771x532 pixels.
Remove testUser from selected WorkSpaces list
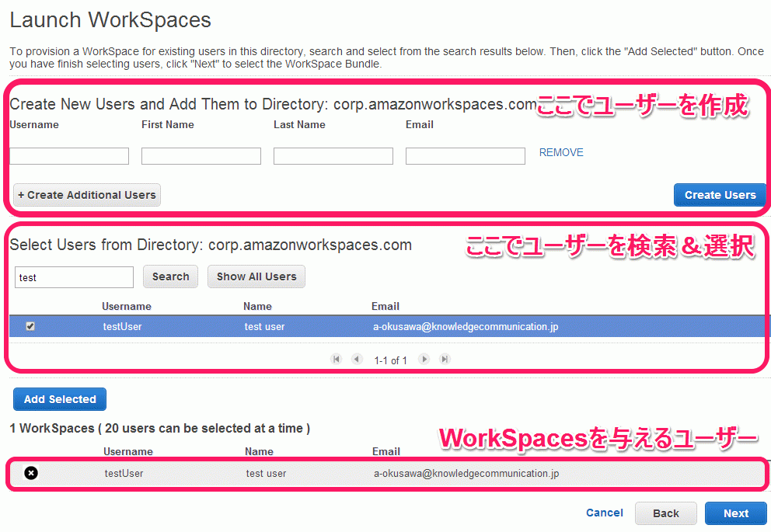tap(31, 473)
